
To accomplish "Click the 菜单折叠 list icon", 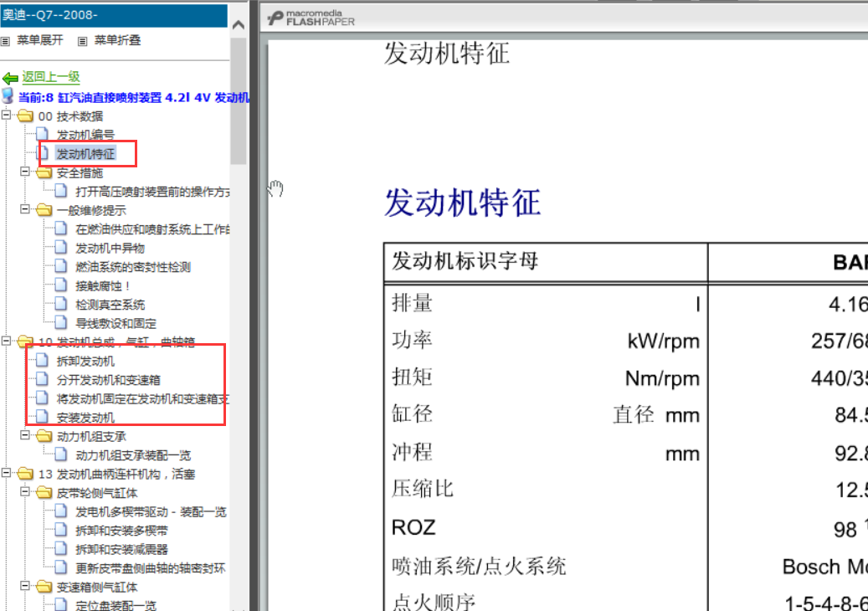I will click(83, 41).
